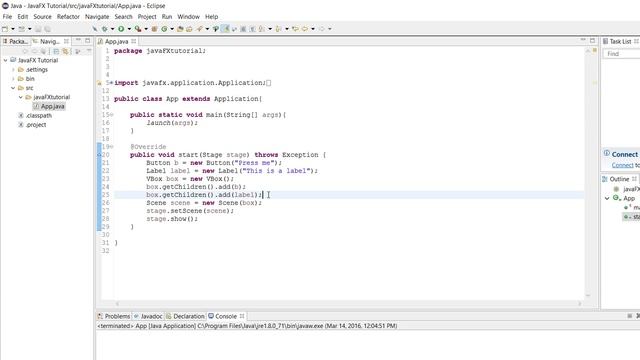Click the green Run button icon
The width and height of the screenshot is (640, 360).
pos(121,29)
